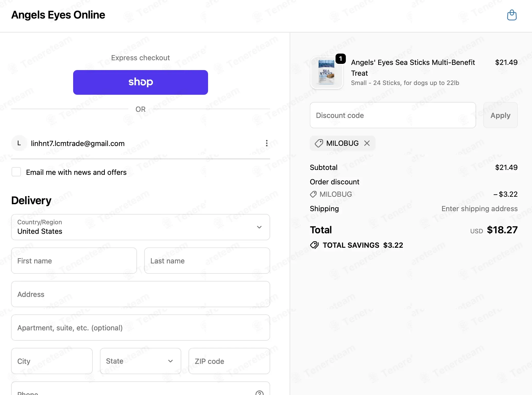Click the discount amount −$3.22
Screen dimensions: 532x395
click(x=505, y=194)
